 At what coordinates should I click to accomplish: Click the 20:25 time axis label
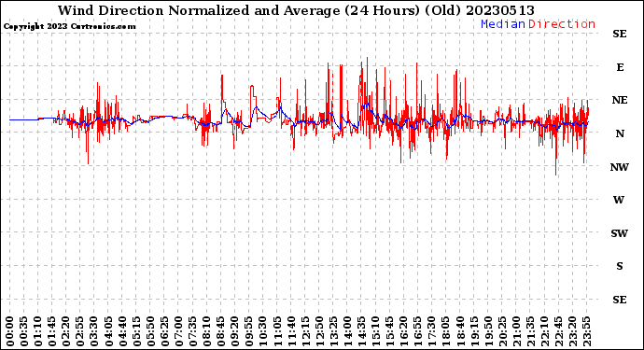point(502,331)
